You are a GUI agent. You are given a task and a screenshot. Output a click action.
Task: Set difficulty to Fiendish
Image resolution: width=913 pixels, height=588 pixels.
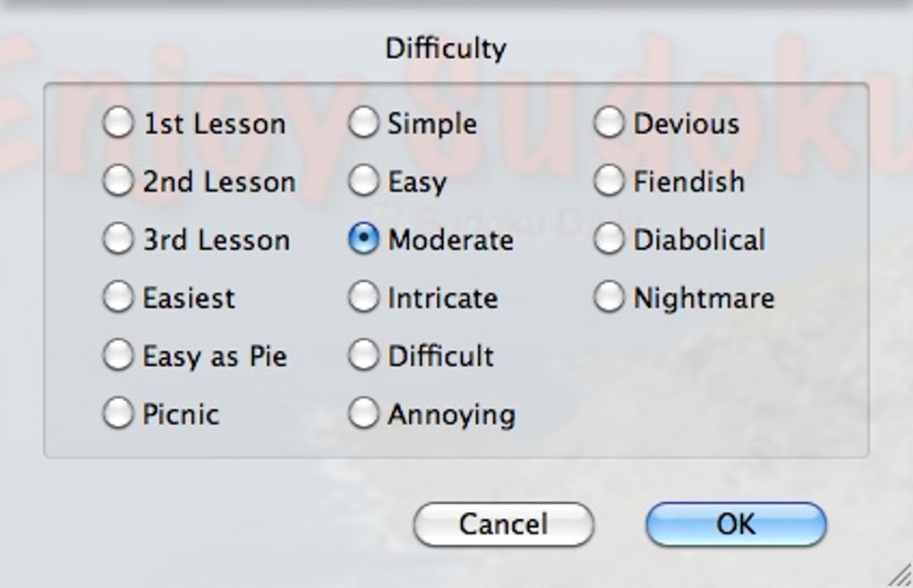[x=609, y=182]
